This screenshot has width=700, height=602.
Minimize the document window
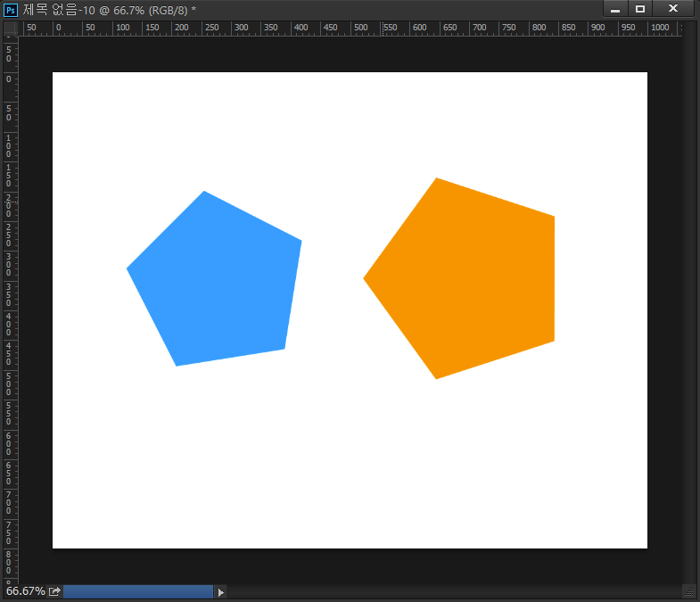click(x=615, y=9)
